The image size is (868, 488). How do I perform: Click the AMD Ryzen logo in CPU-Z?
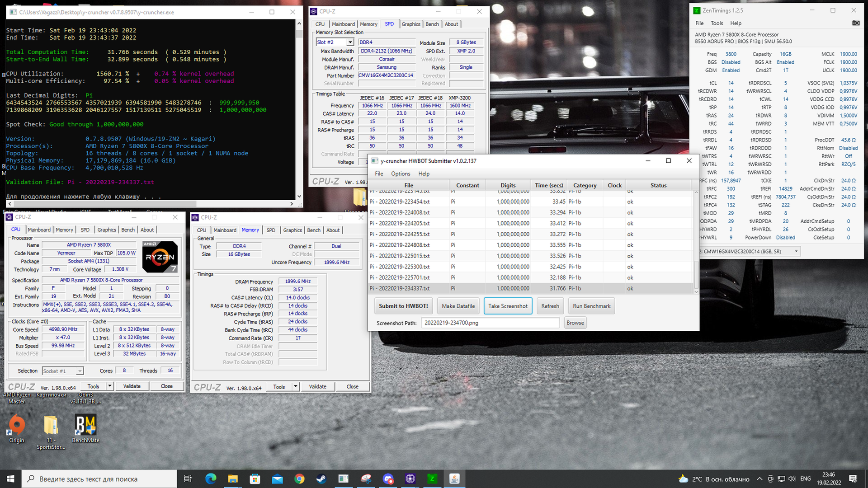160,257
